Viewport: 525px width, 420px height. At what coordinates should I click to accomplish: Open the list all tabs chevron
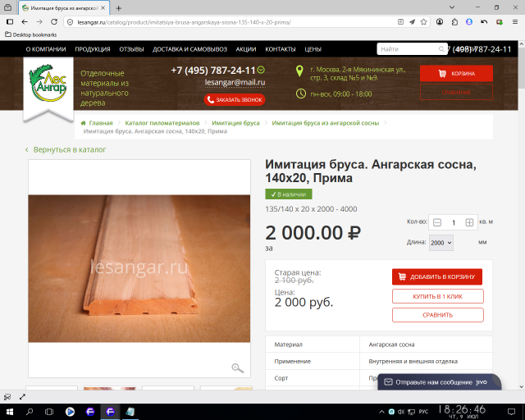pyautogui.click(x=452, y=7)
